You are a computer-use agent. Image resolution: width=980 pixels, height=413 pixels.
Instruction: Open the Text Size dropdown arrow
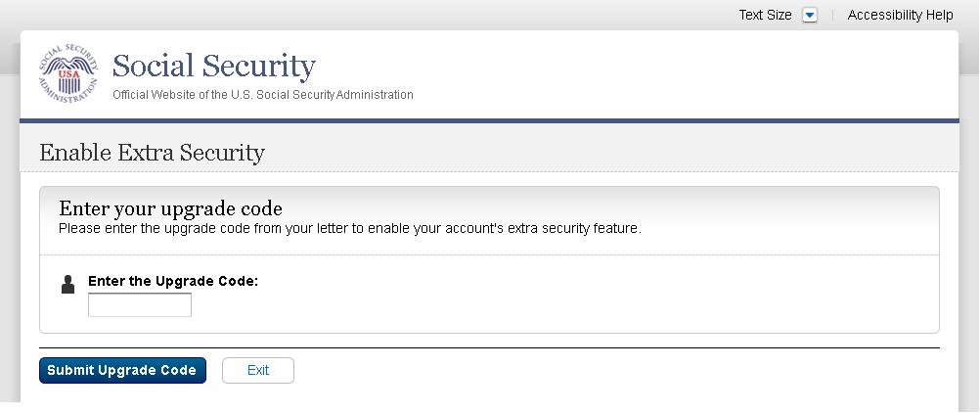click(x=809, y=15)
